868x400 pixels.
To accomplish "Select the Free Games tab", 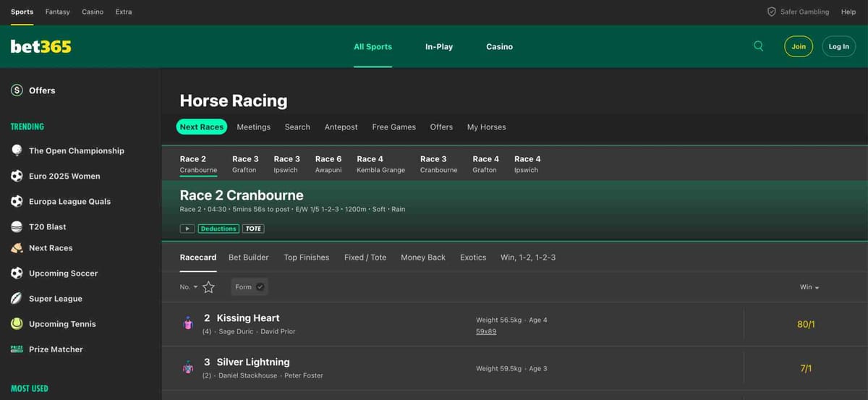I will point(394,127).
